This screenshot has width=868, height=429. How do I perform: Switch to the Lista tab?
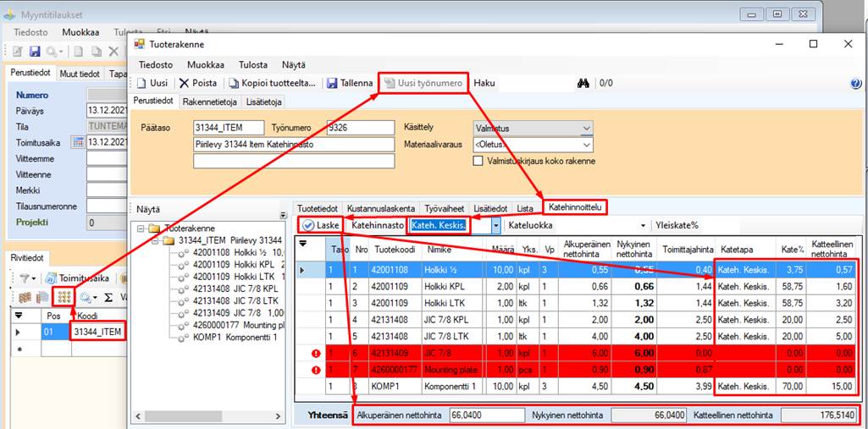click(525, 209)
